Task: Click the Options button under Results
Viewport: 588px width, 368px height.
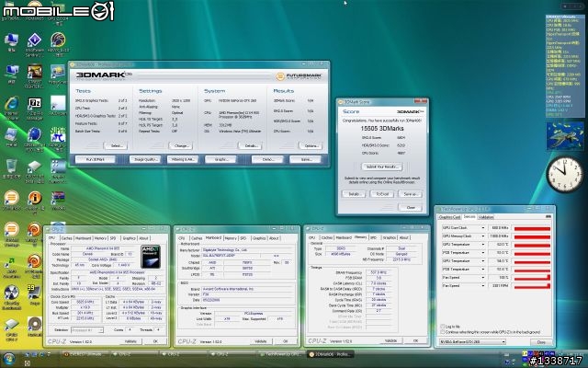Action: click(311, 145)
